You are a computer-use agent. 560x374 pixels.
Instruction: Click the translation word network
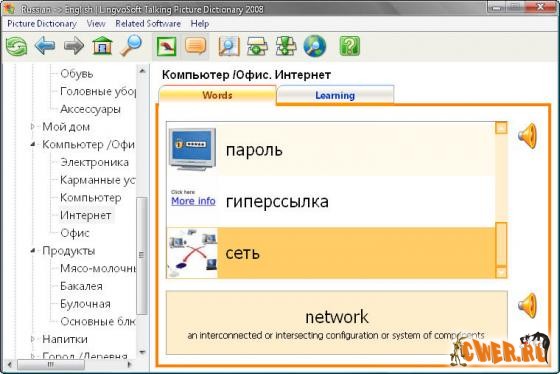click(x=337, y=317)
